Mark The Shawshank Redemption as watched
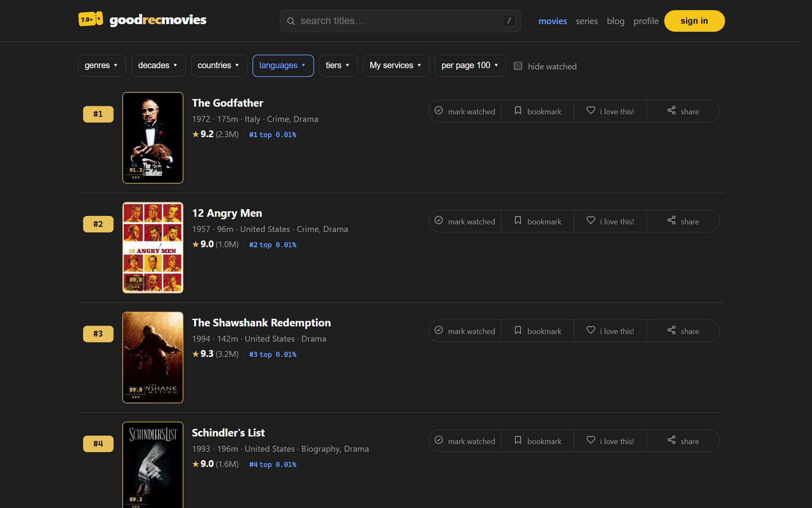Image resolution: width=812 pixels, height=508 pixels. pyautogui.click(x=465, y=331)
